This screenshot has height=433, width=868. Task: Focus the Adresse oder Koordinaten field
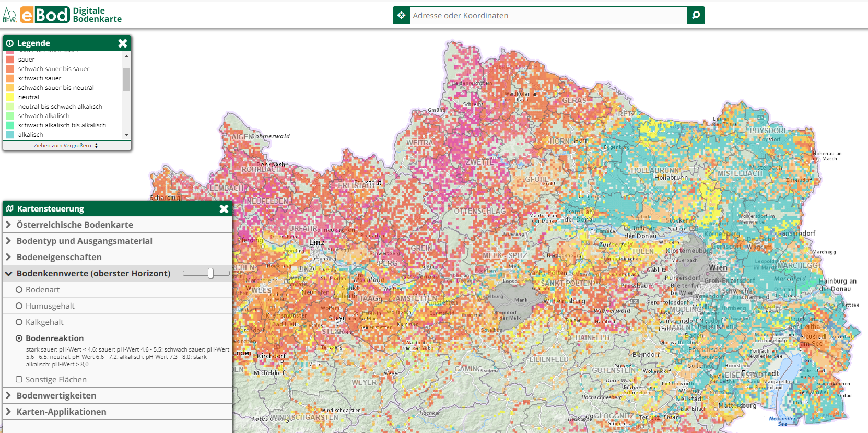pos(548,15)
